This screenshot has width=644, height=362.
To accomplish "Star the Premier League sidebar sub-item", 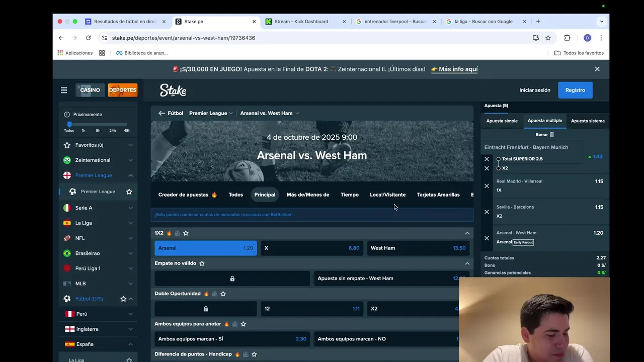I will [x=129, y=192].
